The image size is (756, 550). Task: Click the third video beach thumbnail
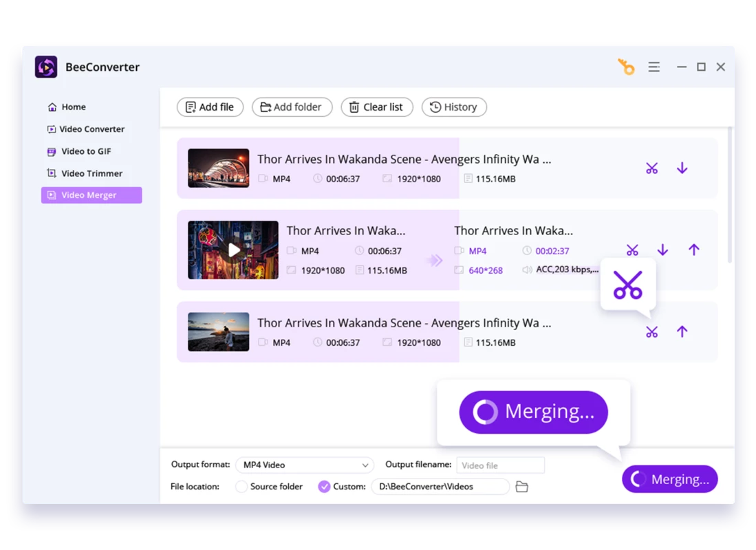click(x=219, y=331)
